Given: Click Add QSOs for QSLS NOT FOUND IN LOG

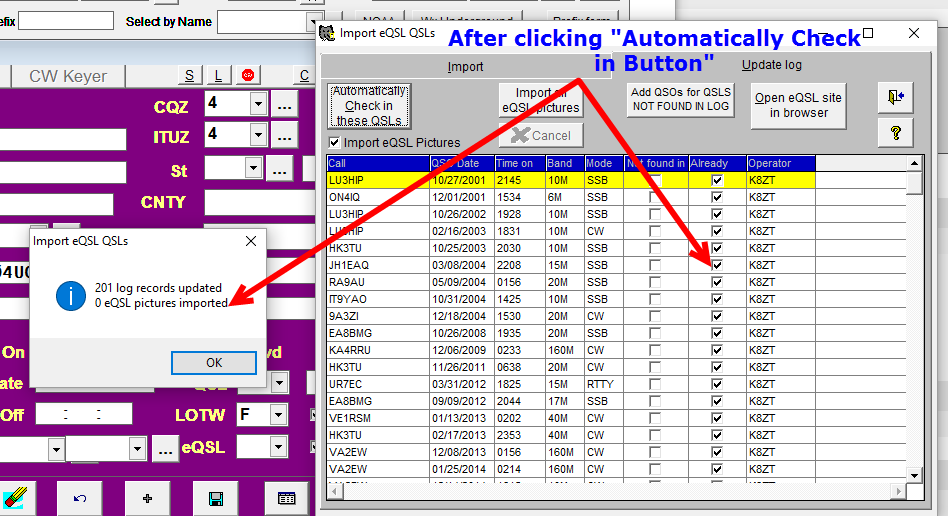Looking at the screenshot, I should [x=680, y=99].
